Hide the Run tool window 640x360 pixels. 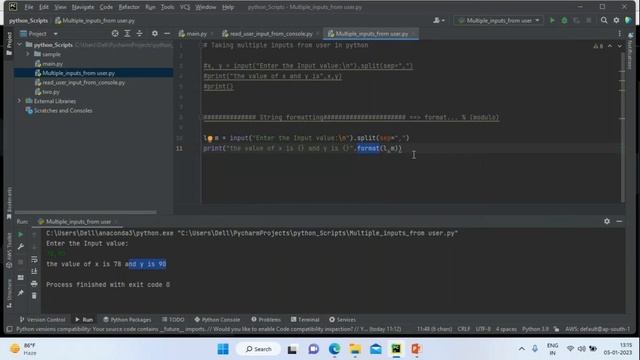click(x=619, y=221)
